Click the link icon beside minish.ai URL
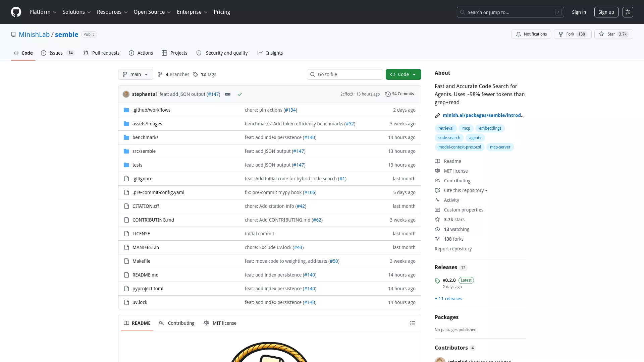 click(437, 116)
